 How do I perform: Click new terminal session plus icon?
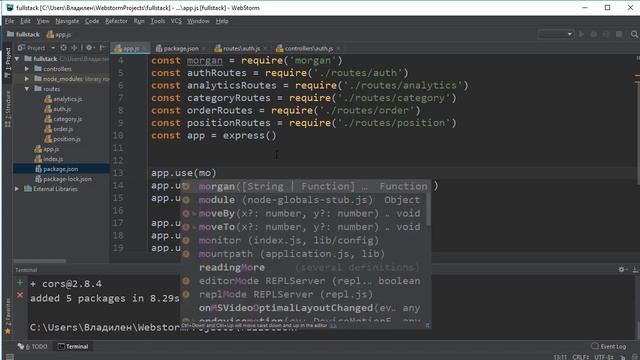[20, 282]
